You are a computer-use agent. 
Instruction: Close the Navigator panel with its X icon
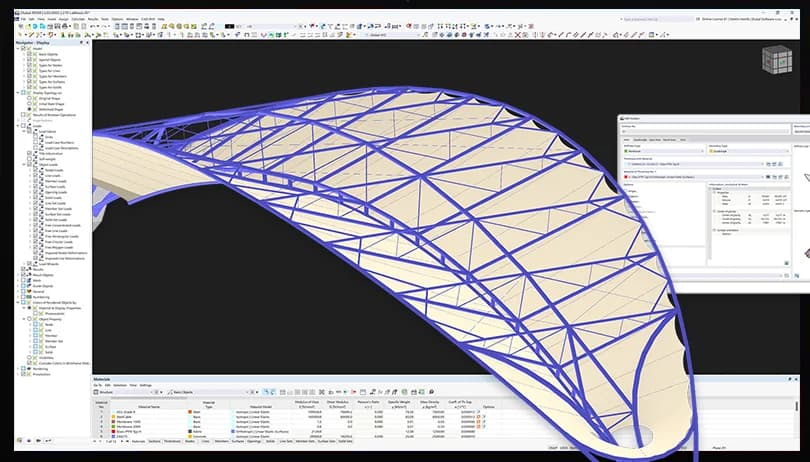pos(87,42)
